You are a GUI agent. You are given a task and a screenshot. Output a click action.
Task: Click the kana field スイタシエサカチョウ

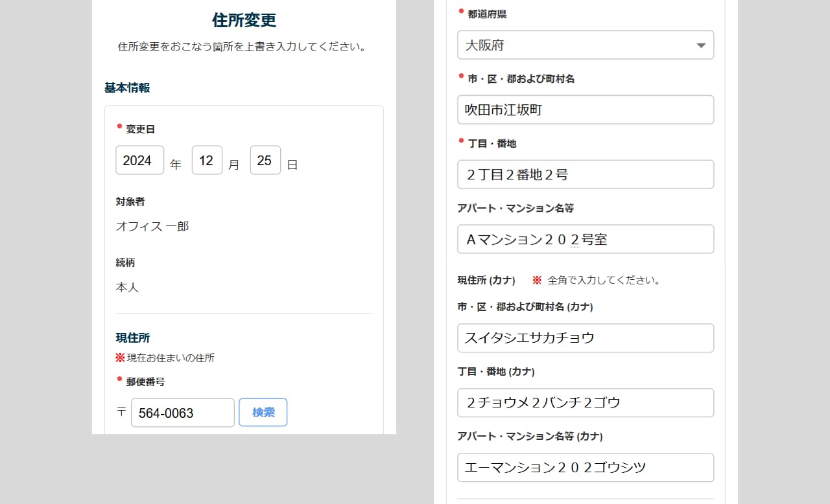click(x=586, y=338)
